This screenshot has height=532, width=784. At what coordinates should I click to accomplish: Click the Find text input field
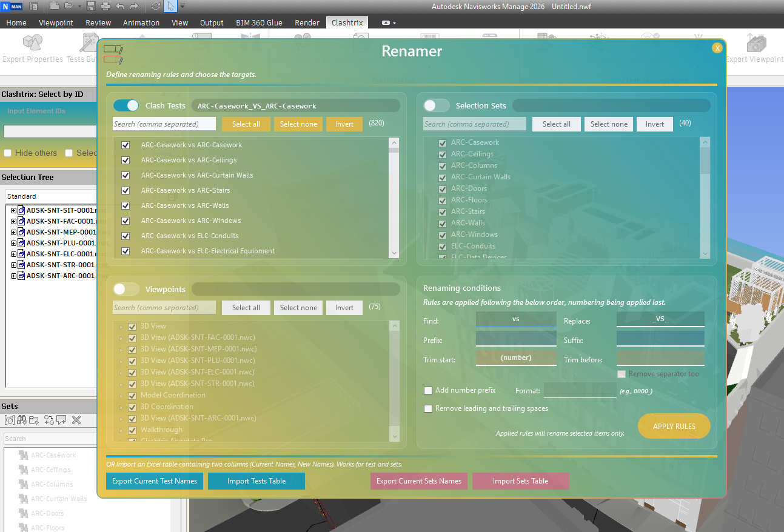pos(515,319)
